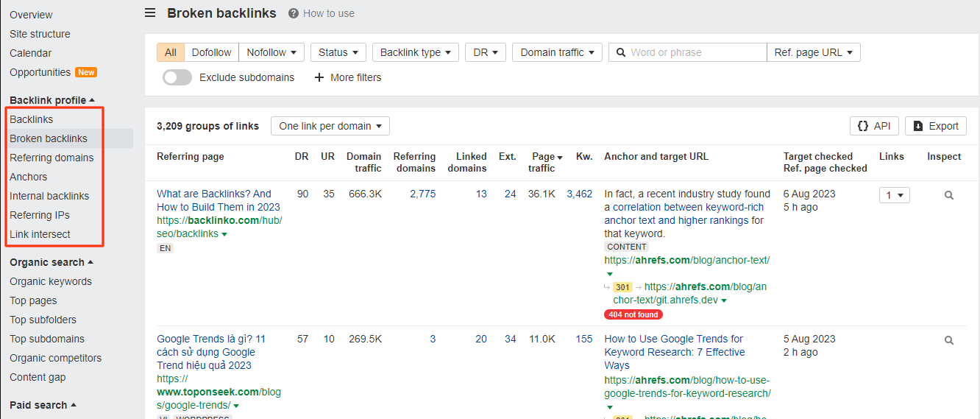Open Links count dropdown for backlinko row
The width and height of the screenshot is (980, 419).
(x=895, y=195)
